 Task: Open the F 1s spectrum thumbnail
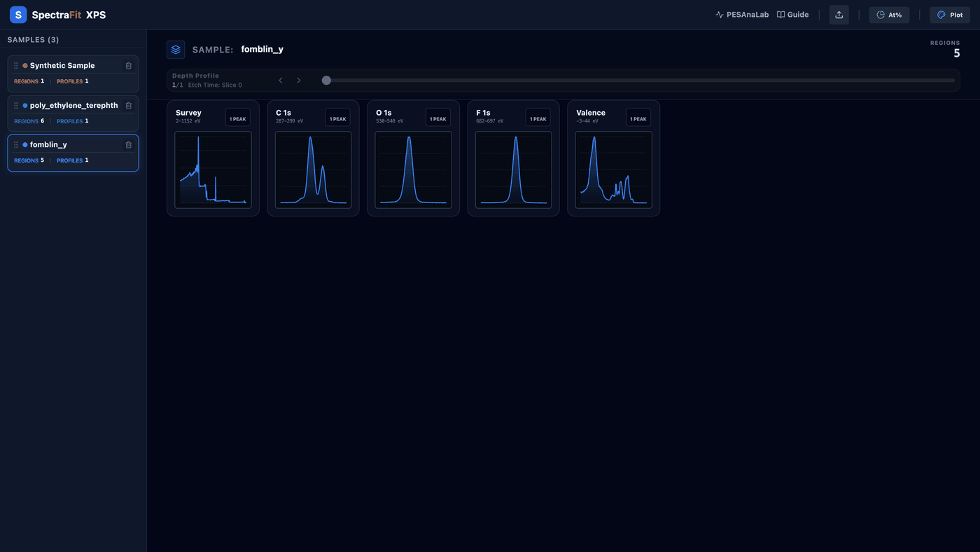[x=513, y=170]
